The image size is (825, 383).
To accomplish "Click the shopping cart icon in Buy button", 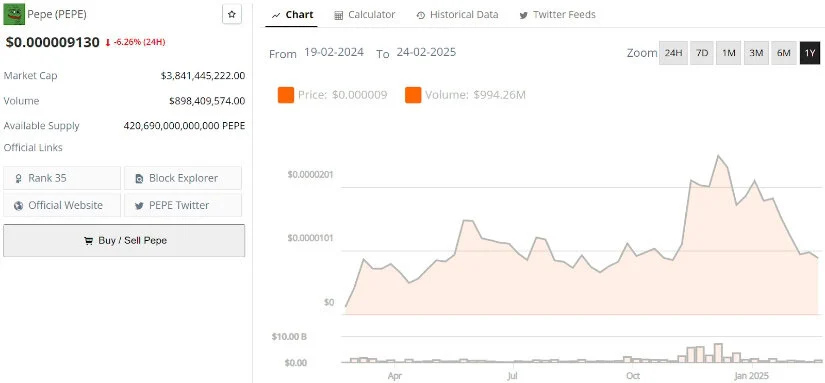I will click(x=88, y=241).
